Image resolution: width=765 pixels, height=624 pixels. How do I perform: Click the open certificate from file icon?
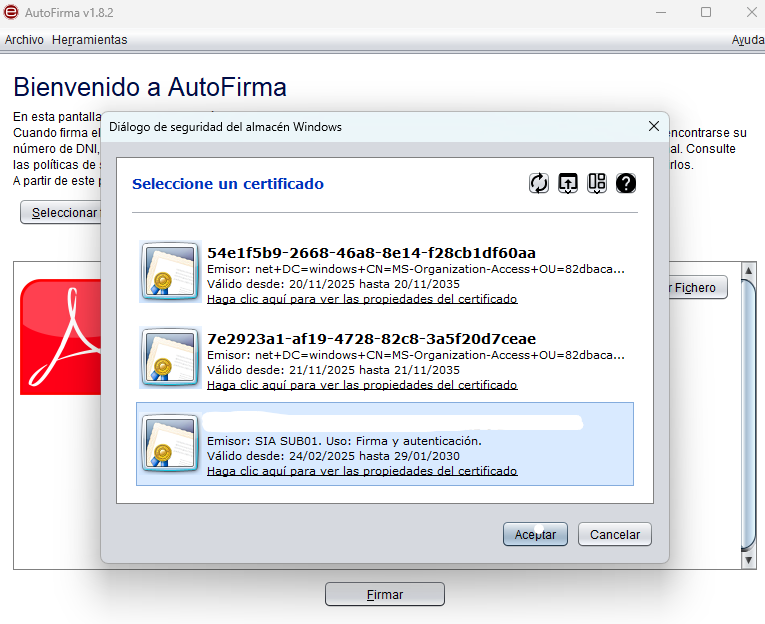pyautogui.click(x=568, y=183)
